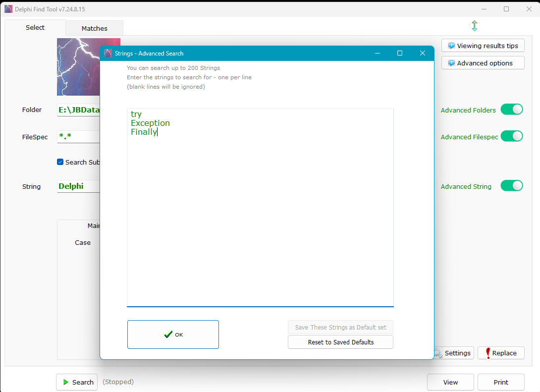The width and height of the screenshot is (540, 392).
Task: Open Advanced options
Action: coord(483,63)
